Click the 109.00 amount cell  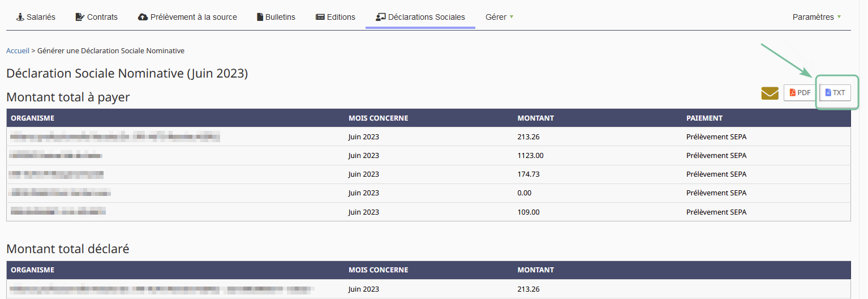[x=528, y=212]
